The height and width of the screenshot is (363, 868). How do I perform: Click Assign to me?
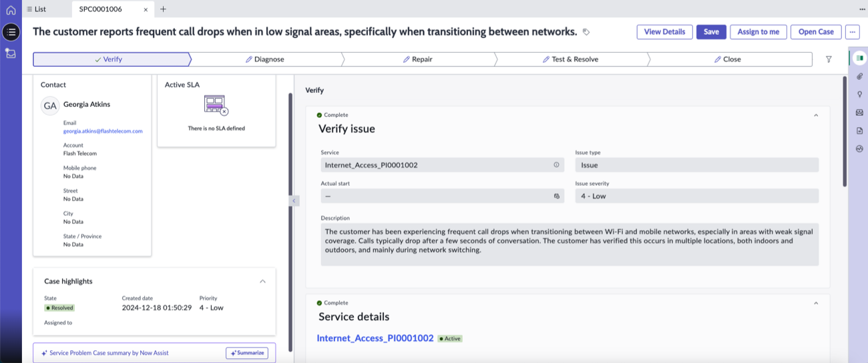758,32
